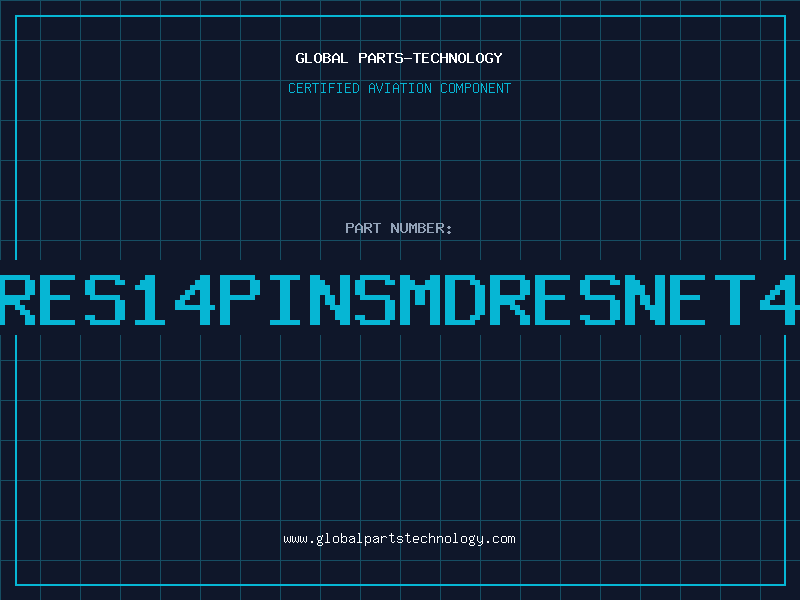Click the leading RES of the part number
This screenshot has width=800, height=600.
(63, 299)
